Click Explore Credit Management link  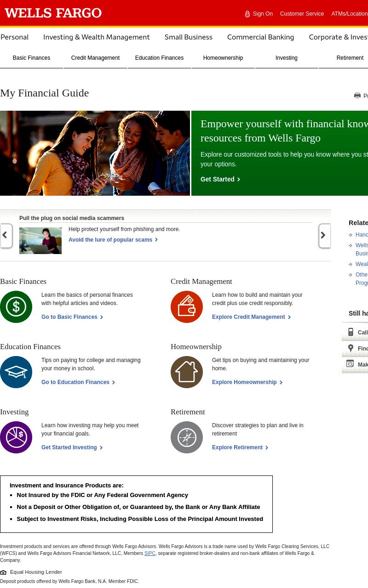251,317
